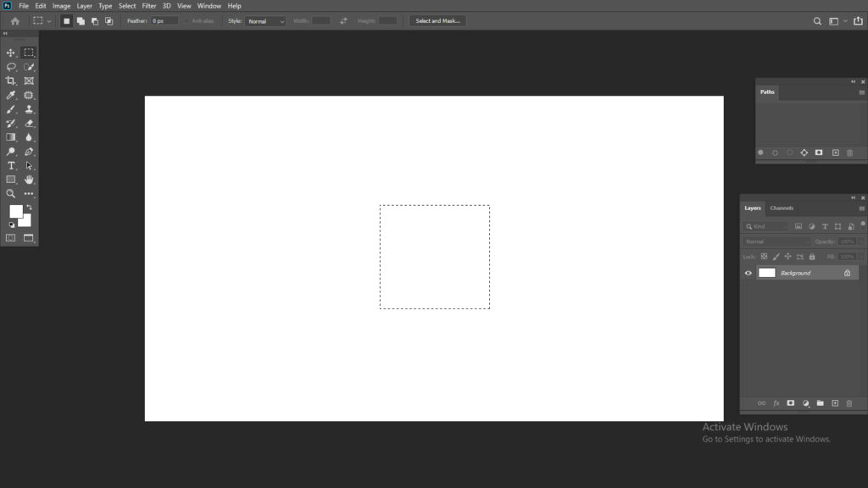Choose Add to selection mode
868x488 pixels.
tap(81, 21)
